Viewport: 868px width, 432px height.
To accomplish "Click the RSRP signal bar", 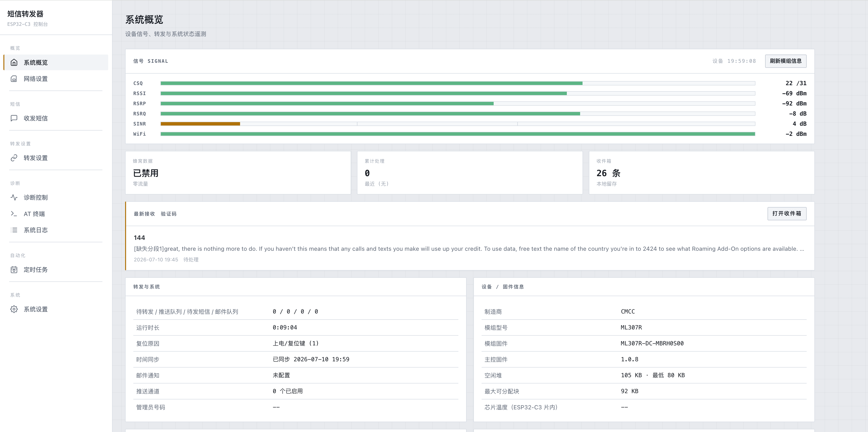I will point(458,103).
